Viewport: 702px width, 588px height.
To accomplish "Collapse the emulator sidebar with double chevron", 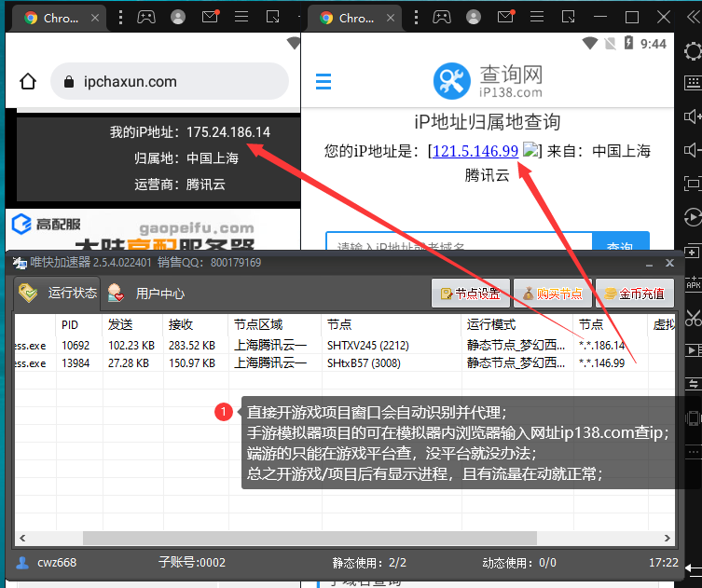I will pos(694,18).
